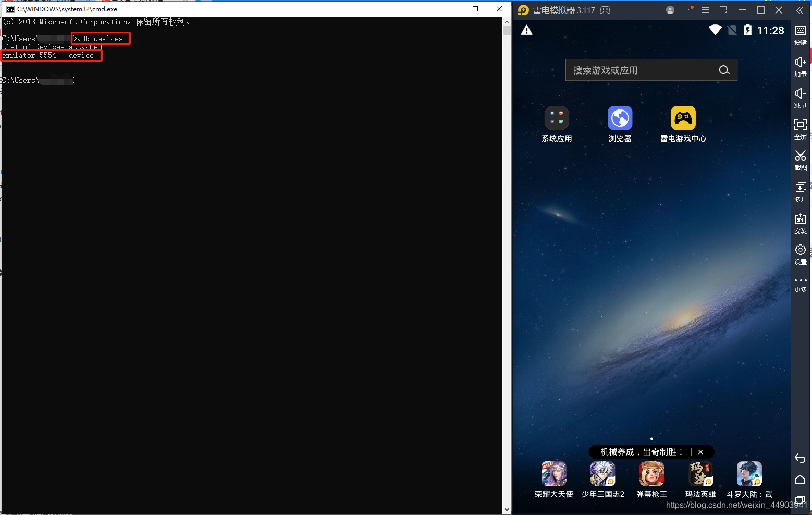Launch the 弹幕枪王 game
Viewport: 812px width, 515px height.
pos(652,474)
